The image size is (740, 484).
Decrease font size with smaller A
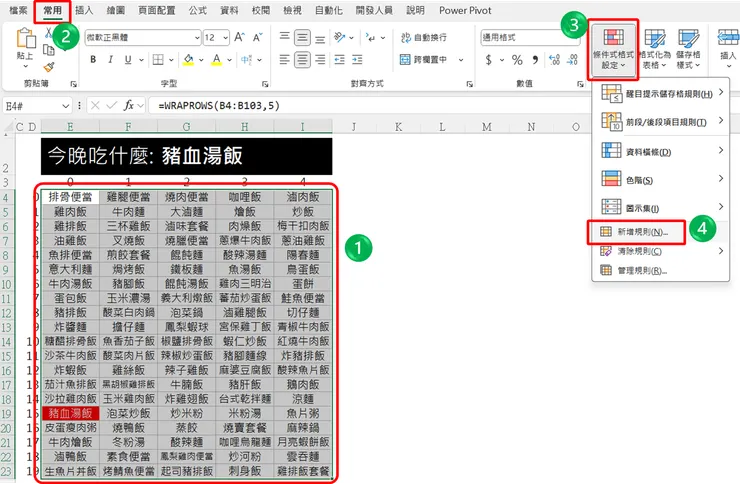coord(257,37)
